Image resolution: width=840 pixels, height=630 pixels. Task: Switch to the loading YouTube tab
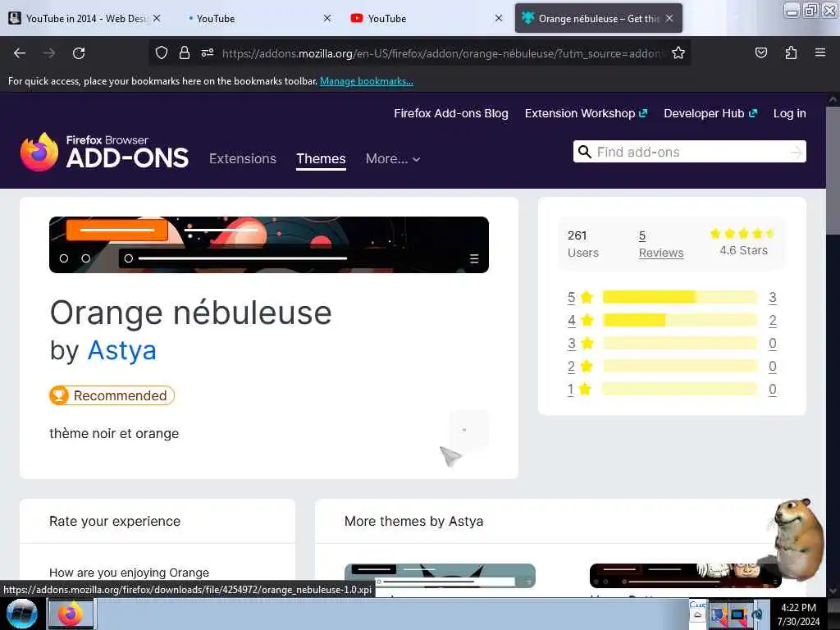click(257, 18)
